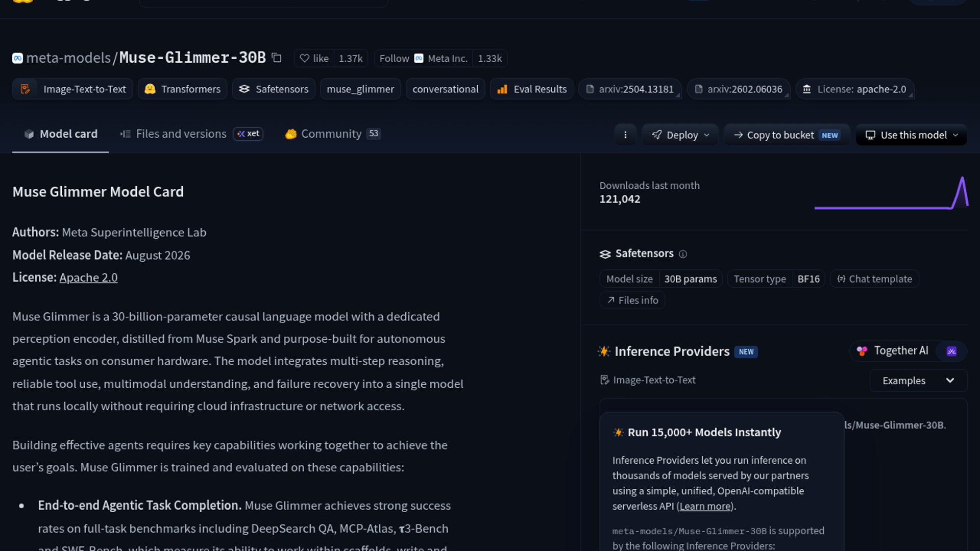Open the Apache 2.0 license link

point(88,278)
